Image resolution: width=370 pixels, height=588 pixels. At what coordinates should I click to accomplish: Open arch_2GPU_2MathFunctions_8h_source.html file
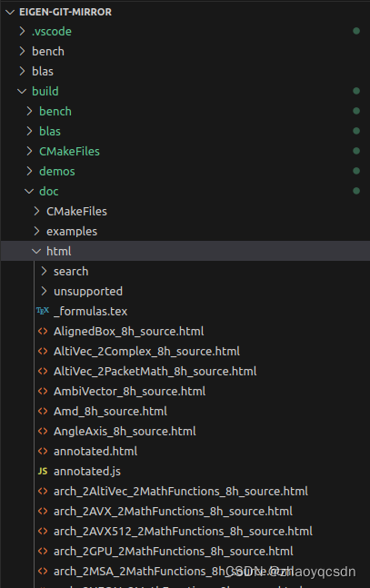point(174,552)
